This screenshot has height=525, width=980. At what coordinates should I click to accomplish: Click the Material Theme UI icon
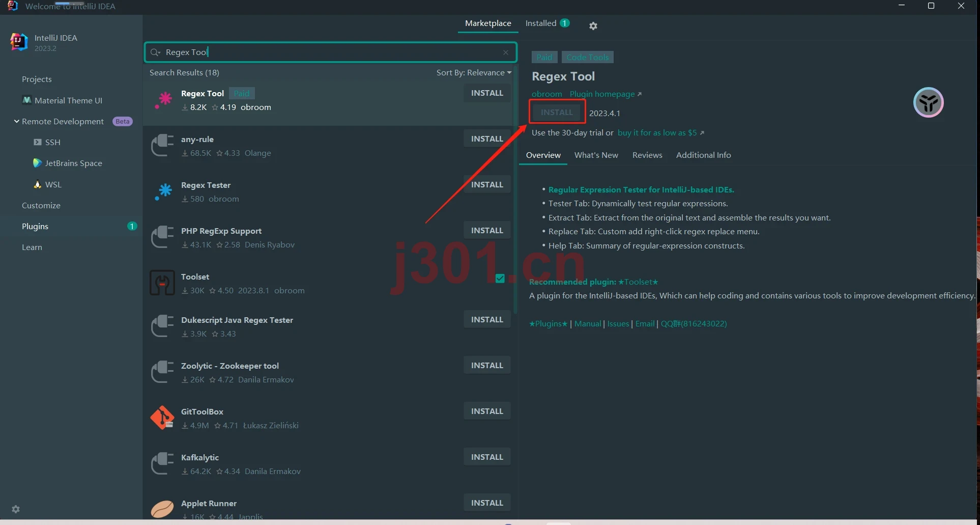pyautogui.click(x=27, y=100)
